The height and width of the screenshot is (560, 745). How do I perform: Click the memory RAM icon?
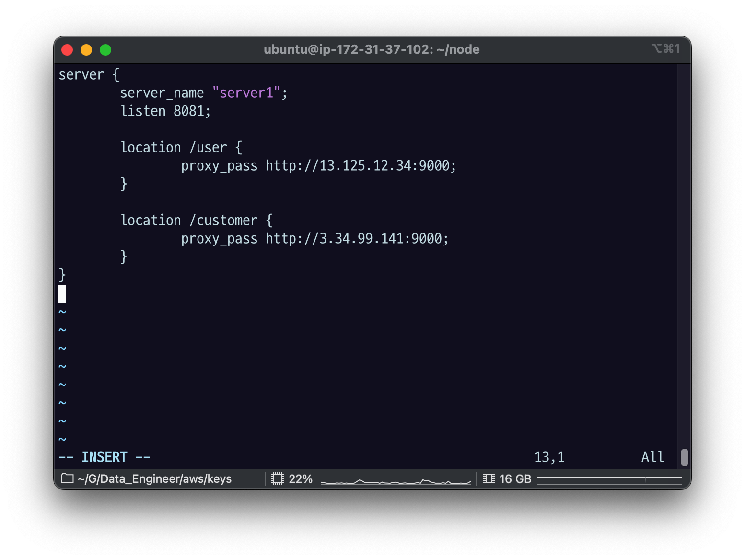tap(489, 478)
